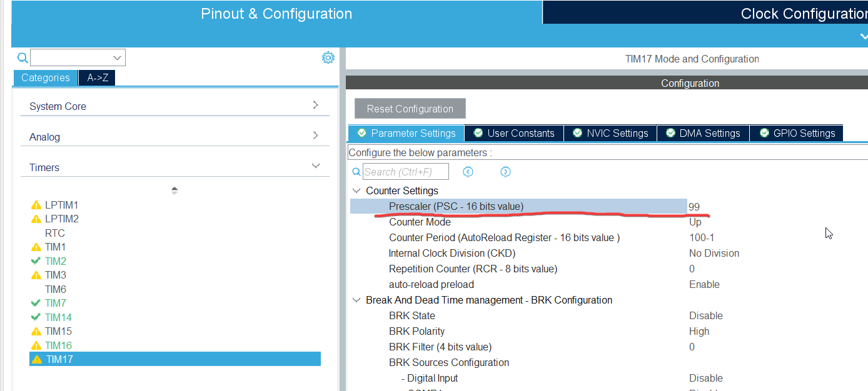Open the GPIO Settings tab

(x=796, y=132)
